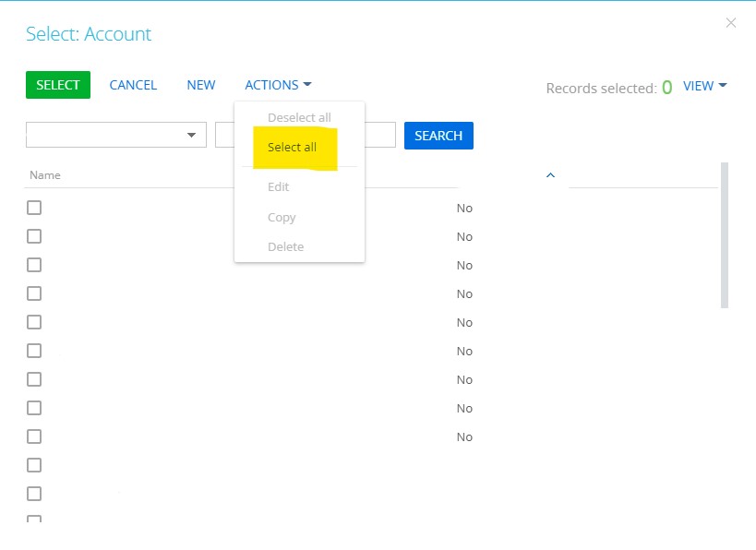
Task: Close the Select: Account dialog
Action: [x=731, y=23]
